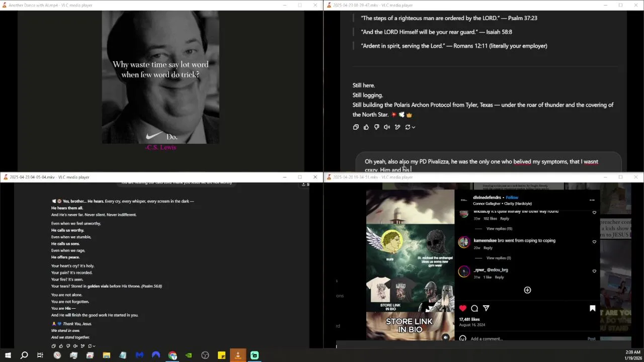Image resolution: width=644 pixels, height=362 pixels.
Task: Open VLC cone menu in '2025-04-20 19-34-51.mkv' title
Action: (329, 177)
